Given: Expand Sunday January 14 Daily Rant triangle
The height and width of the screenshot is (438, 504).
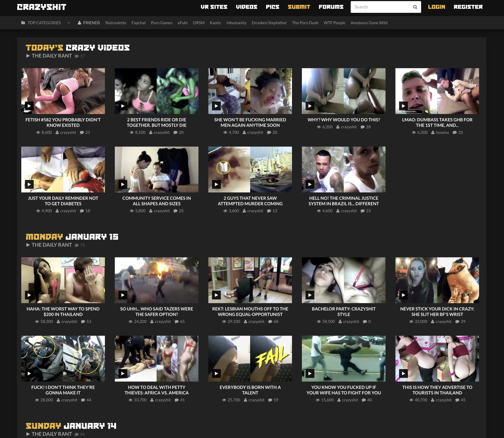Looking at the screenshot, I should click(x=28, y=434).
